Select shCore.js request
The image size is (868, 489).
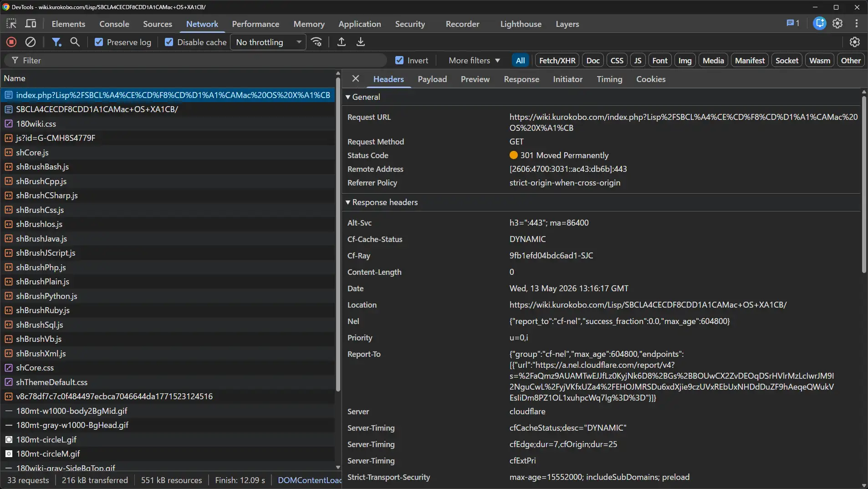pyautogui.click(x=32, y=152)
